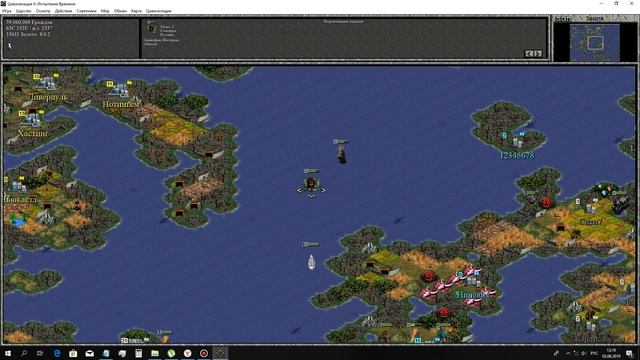Viewport: 640px width, 360px height.
Task: Launch Microsoft Edge from taskbar
Action: (57, 353)
